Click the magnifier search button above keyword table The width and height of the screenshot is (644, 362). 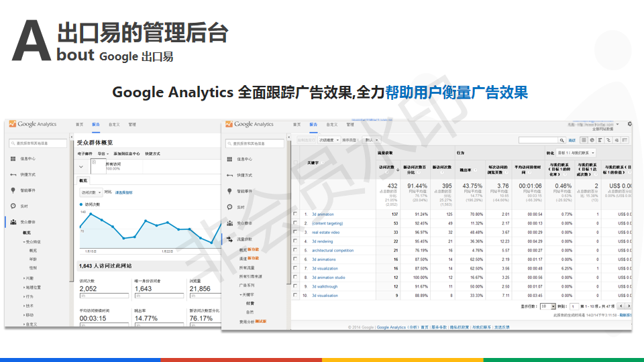coord(562,140)
